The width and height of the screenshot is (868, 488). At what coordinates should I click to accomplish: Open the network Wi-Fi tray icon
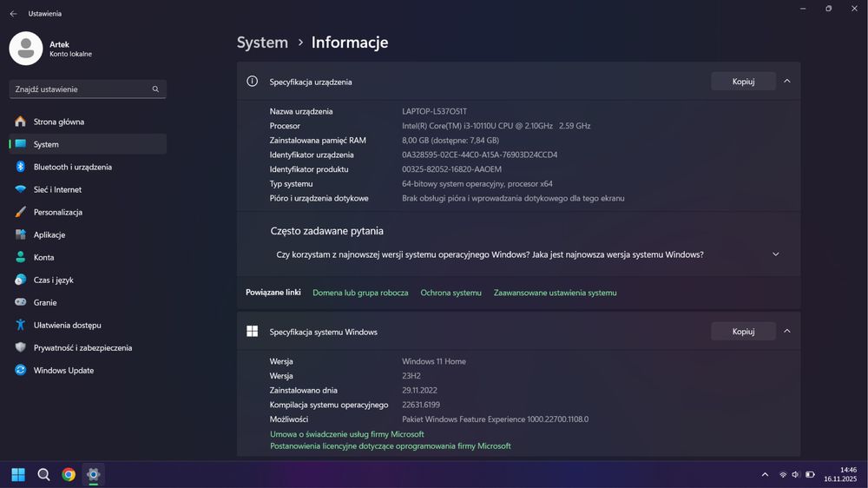[x=783, y=475]
